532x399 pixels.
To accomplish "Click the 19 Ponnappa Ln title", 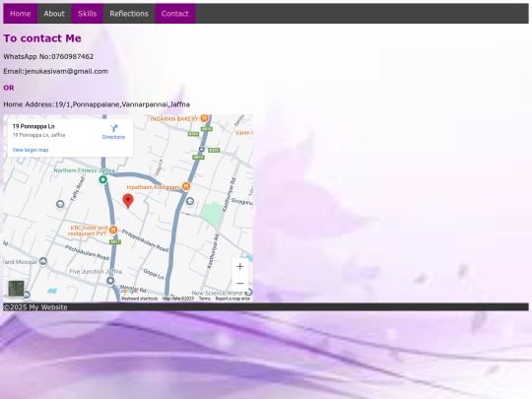I will coord(33,126).
